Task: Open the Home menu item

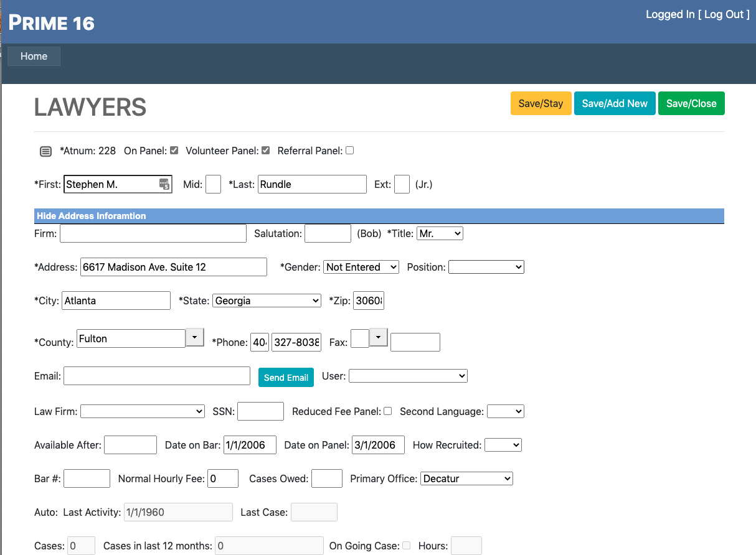Action: [x=34, y=56]
